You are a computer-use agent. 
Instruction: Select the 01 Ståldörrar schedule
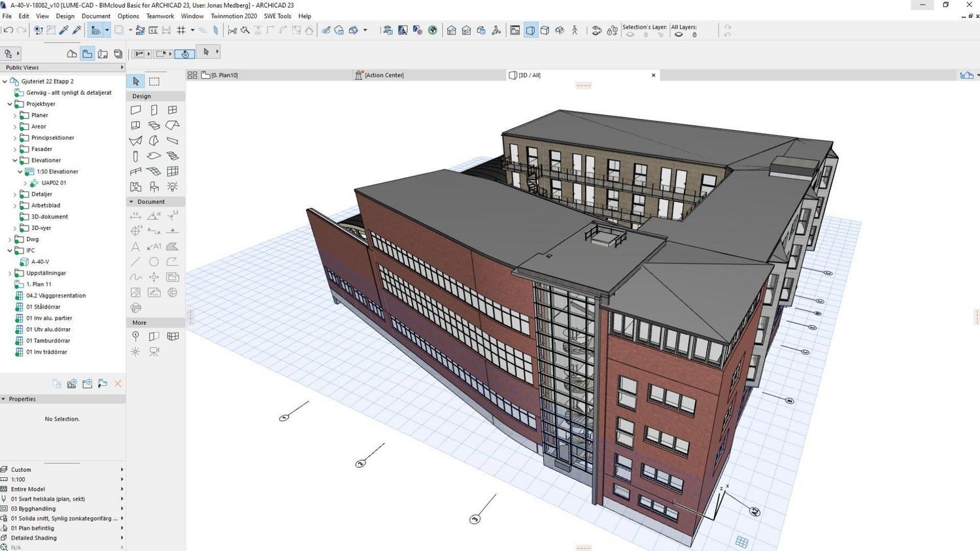pos(43,307)
